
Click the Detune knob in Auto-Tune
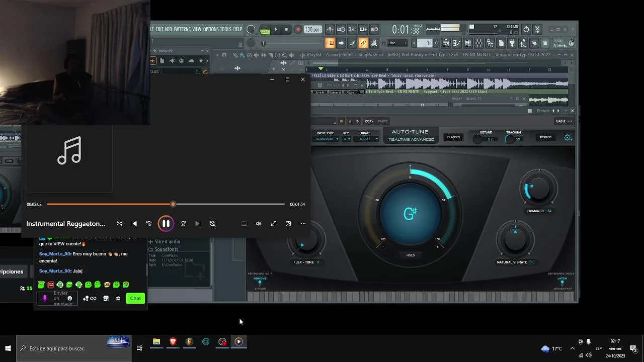[477, 139]
